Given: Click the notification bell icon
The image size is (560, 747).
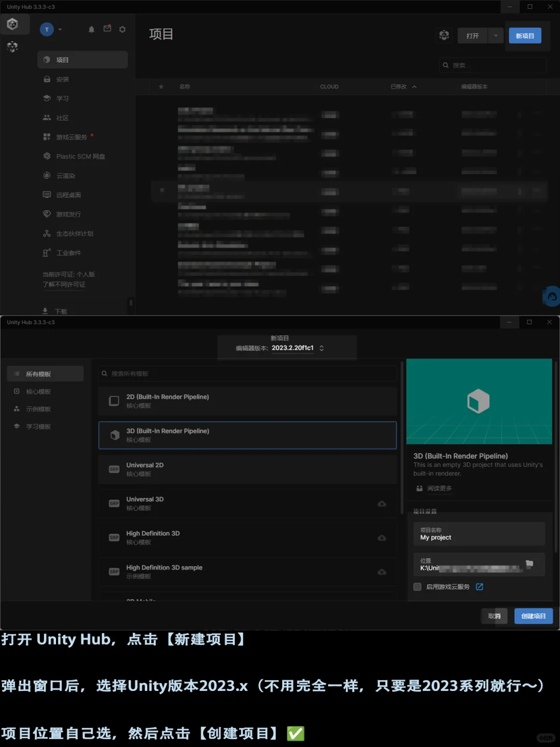Looking at the screenshot, I should 91,29.
